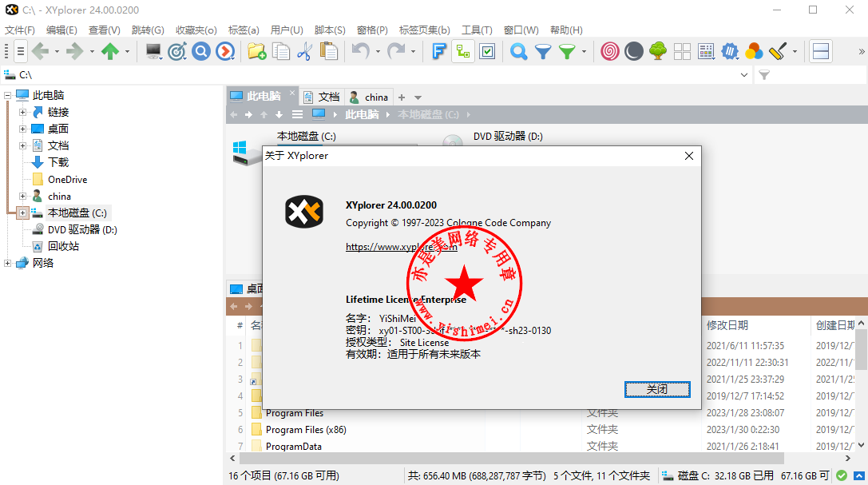Click the Recent Locations arrow circle icon
The image size is (868, 485).
coord(225,51)
